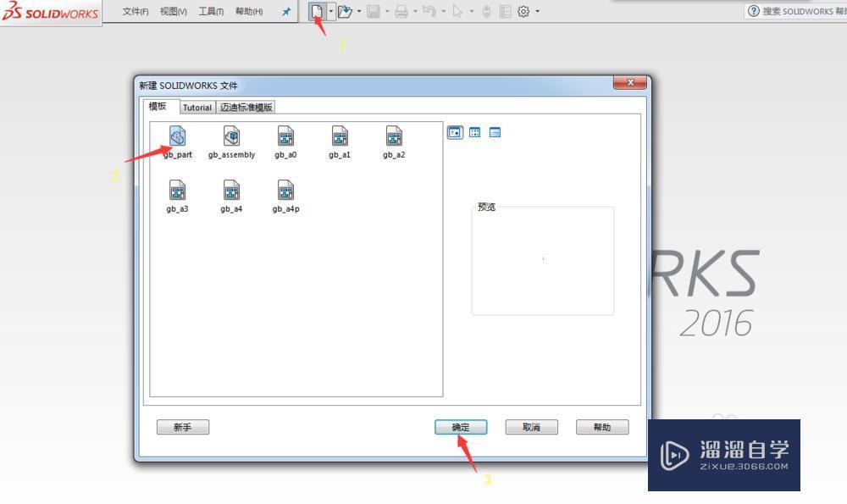This screenshot has height=504, width=847.
Task: Expand the Print dropdown arrow
Action: tap(415, 11)
